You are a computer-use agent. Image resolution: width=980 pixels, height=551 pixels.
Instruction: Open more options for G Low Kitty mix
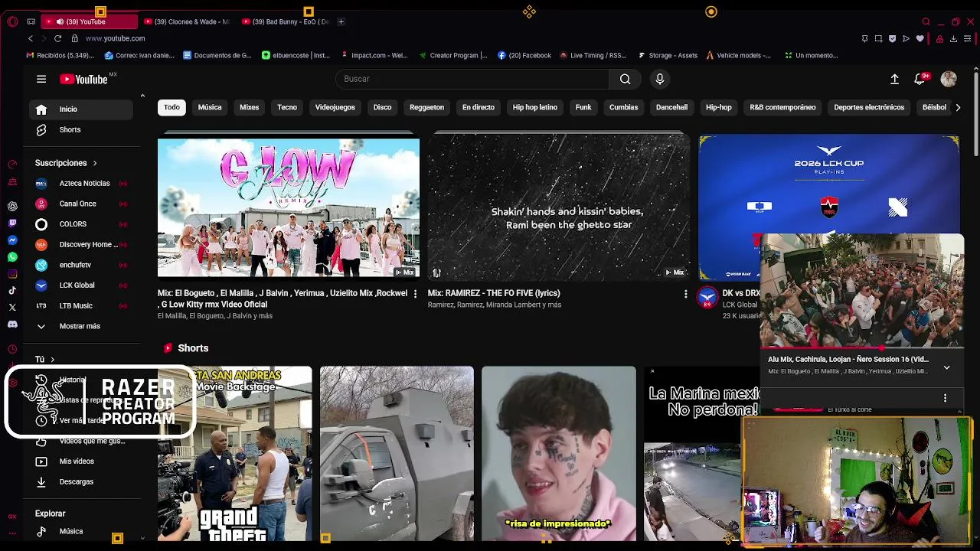coord(415,294)
